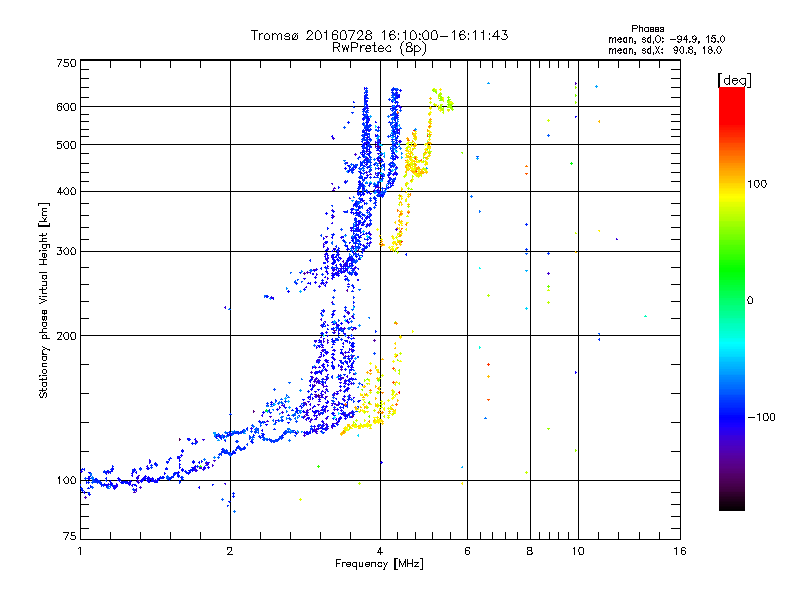This screenshot has height=600, width=800.
Task: Click the y-axis label 'Stationary phase Virtual Height [km]'
Action: pos(44,300)
